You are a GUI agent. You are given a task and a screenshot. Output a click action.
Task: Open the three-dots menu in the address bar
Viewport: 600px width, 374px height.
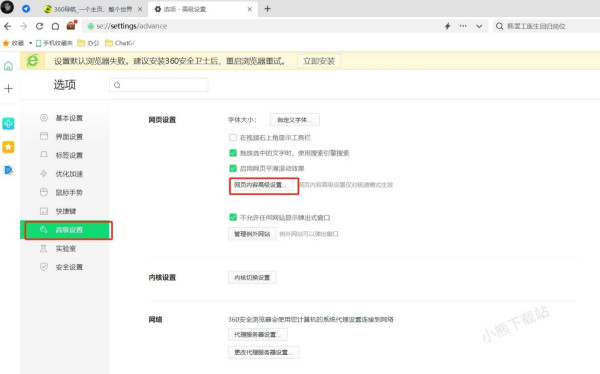pos(463,26)
